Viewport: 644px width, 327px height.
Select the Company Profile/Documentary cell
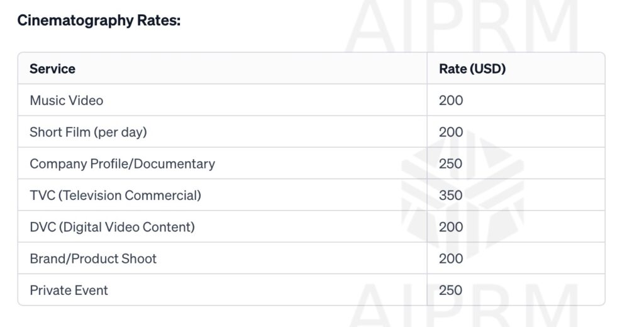click(122, 163)
